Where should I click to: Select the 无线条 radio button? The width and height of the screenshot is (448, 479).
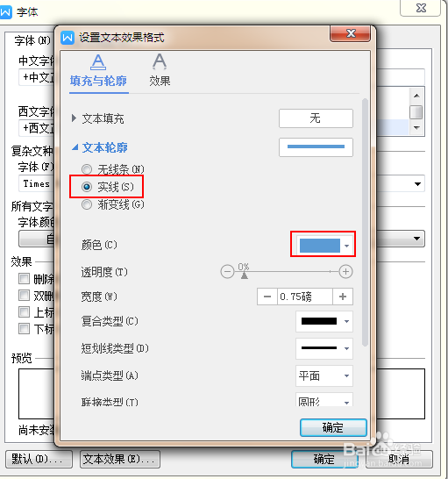pyautogui.click(x=87, y=169)
